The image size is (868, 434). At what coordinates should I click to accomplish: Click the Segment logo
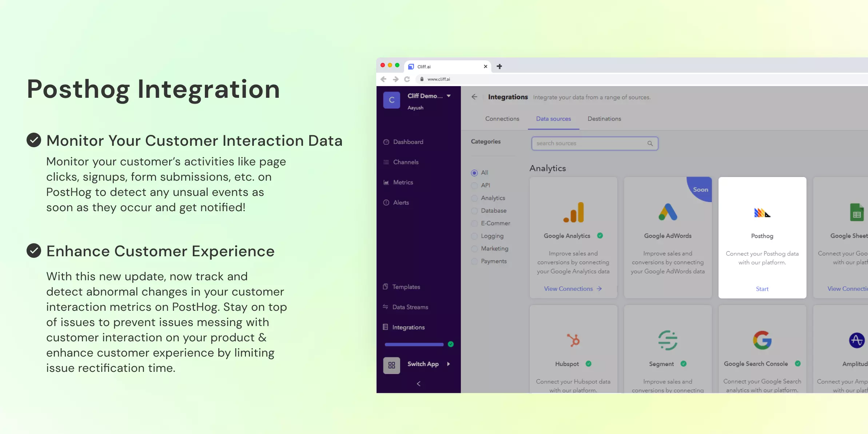coord(668,340)
